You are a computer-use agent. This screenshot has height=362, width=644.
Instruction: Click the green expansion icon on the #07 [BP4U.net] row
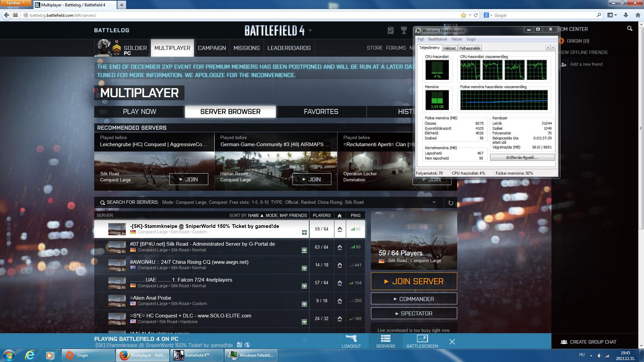pyautogui.click(x=304, y=250)
